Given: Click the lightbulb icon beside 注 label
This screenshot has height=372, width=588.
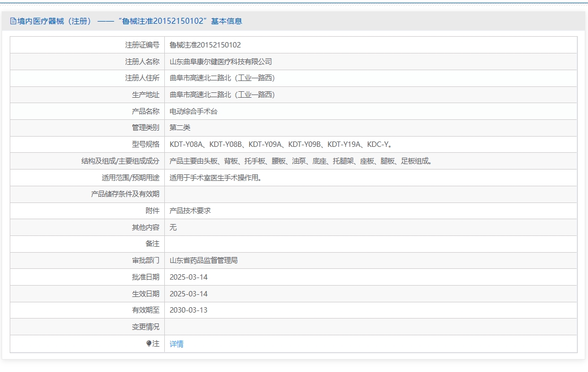Looking at the screenshot, I should (x=149, y=343).
